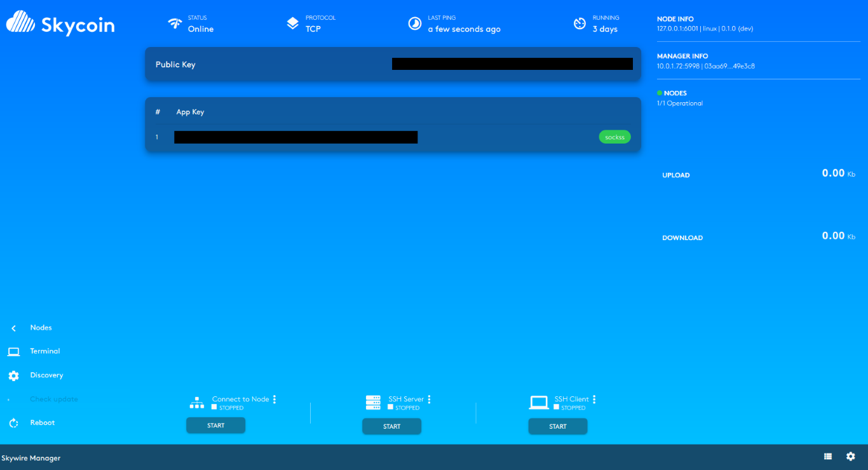Click the DOWNLOAD label
The width and height of the screenshot is (868, 470).
682,238
